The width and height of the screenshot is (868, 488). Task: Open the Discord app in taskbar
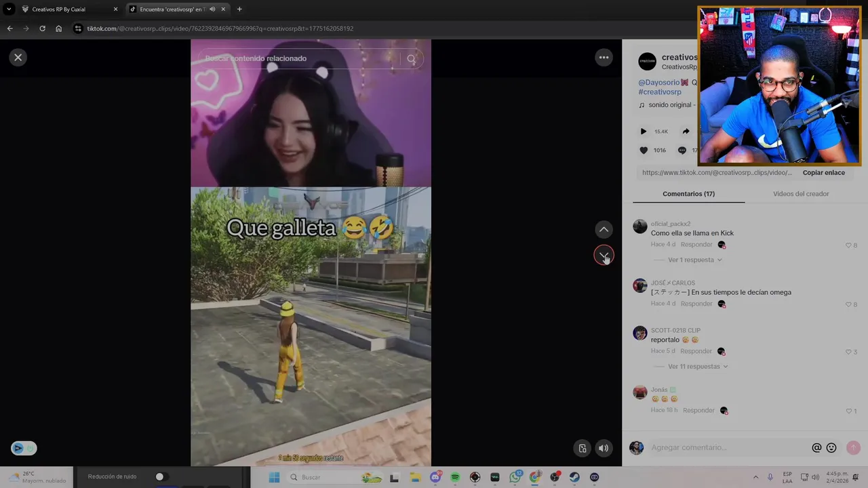(x=435, y=477)
